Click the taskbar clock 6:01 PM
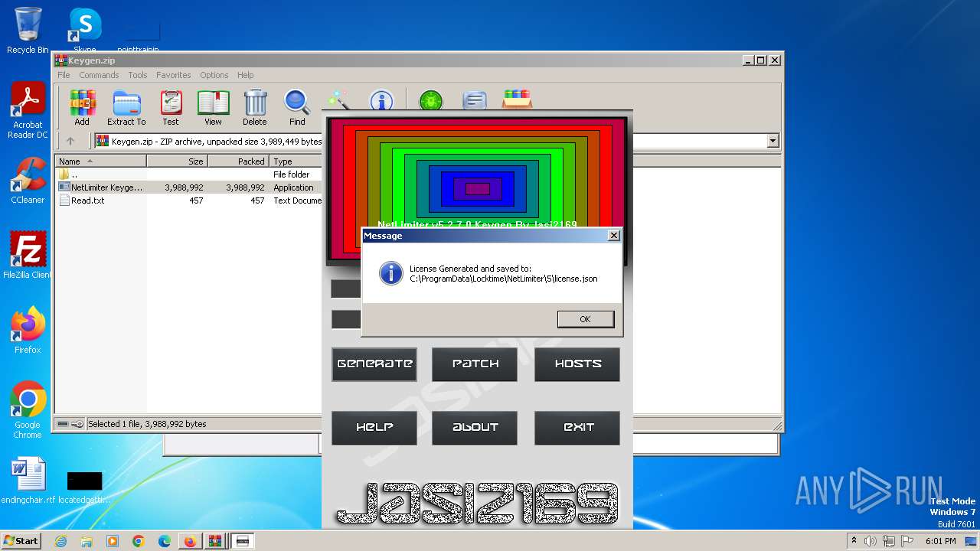Image resolution: width=980 pixels, height=551 pixels. coord(940,541)
